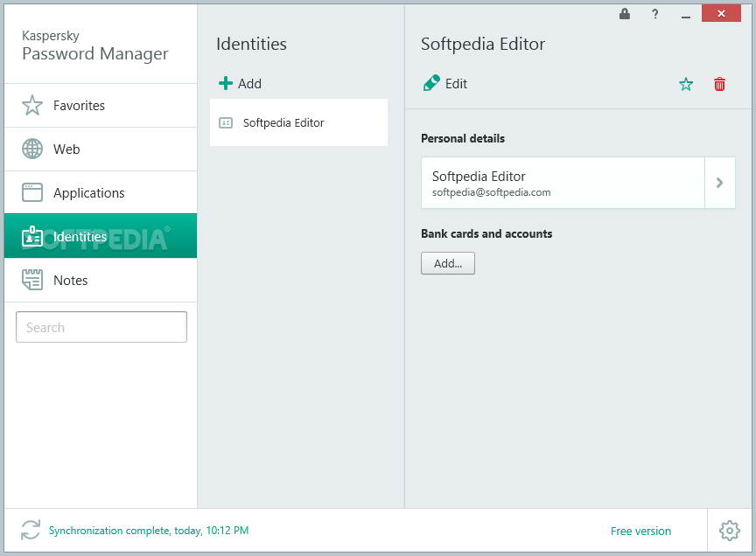Close the Password Manager window
Screen dimensions: 756x556
coord(721,13)
